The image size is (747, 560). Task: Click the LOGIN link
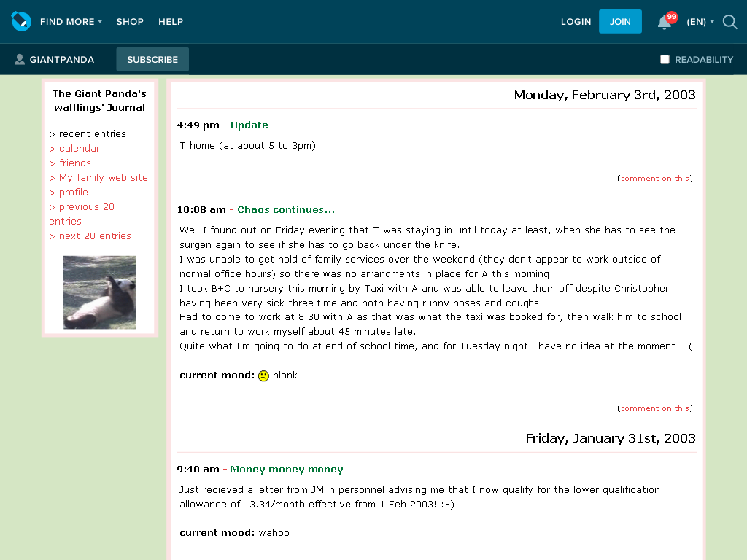coord(576,21)
